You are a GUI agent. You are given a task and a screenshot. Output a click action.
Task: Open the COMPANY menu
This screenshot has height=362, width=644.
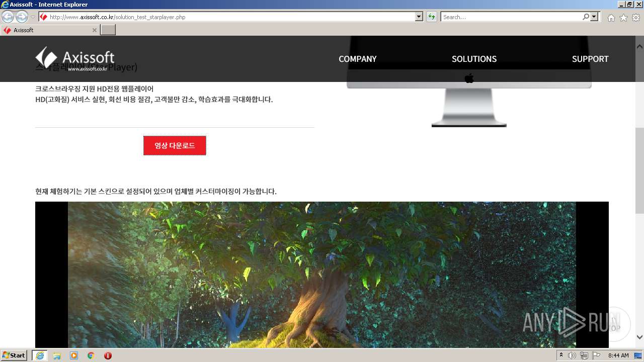357,59
